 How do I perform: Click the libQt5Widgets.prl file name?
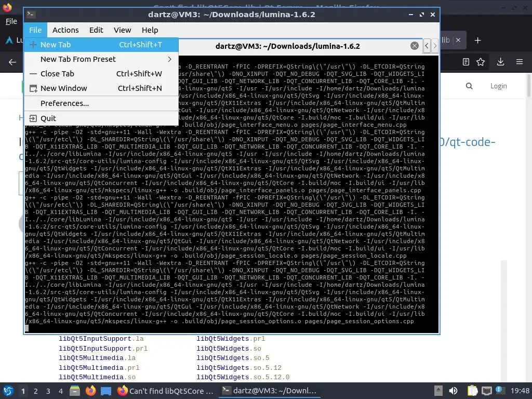[231, 339]
